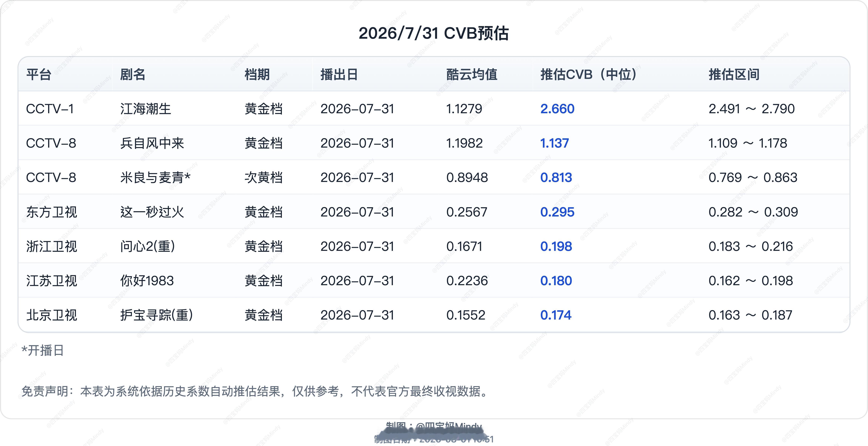Click the value '0.2236'
This screenshot has height=446, width=868.
pos(467,281)
